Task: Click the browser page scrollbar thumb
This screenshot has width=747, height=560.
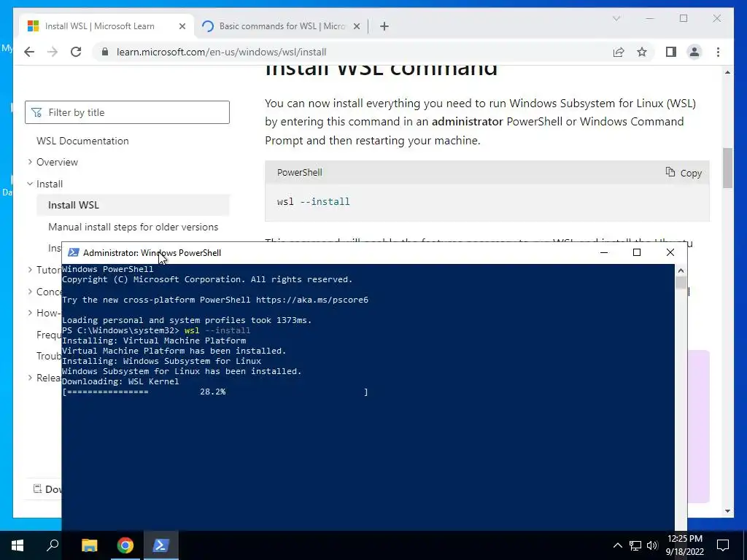Action: tap(727, 168)
